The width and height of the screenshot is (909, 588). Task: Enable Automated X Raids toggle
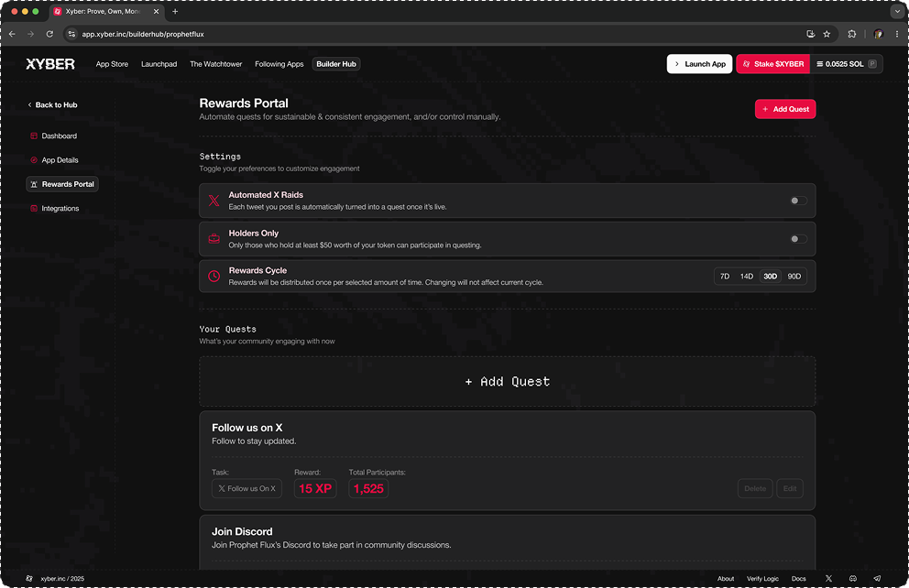point(798,201)
